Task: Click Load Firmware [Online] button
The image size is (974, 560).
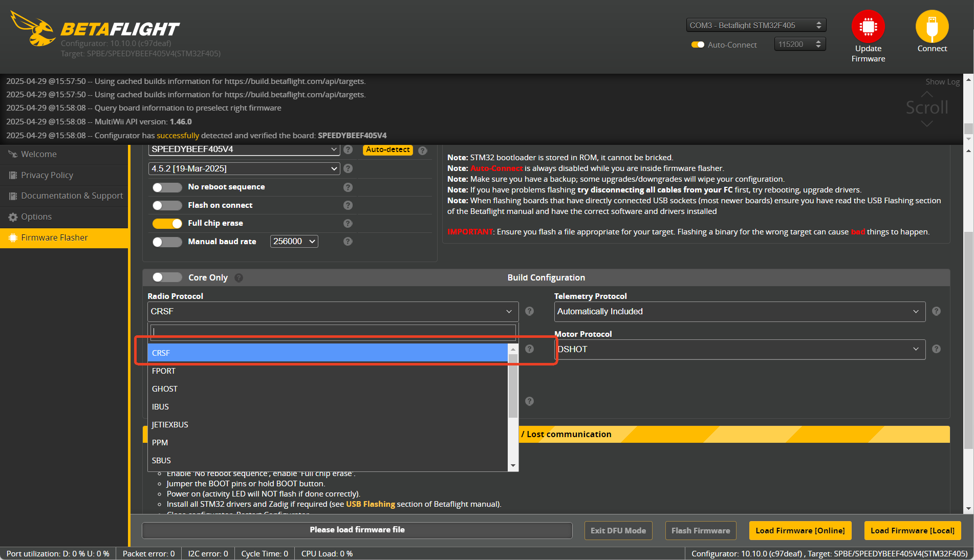Action: point(800,530)
